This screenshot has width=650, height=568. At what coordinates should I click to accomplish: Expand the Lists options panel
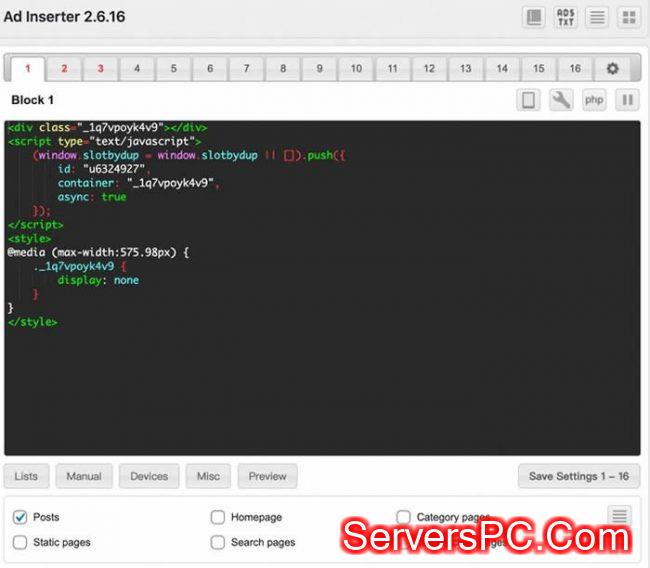[26, 476]
